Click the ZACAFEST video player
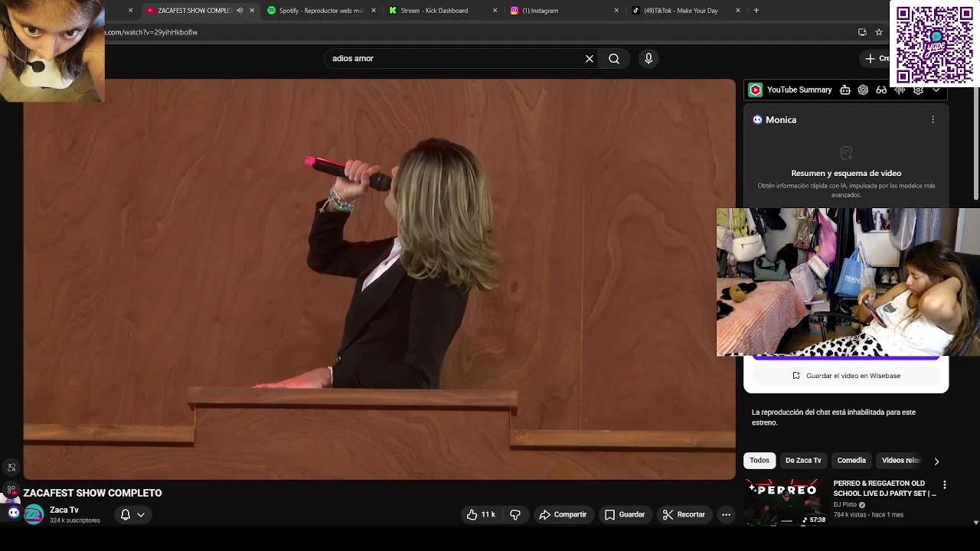 pos(379,279)
